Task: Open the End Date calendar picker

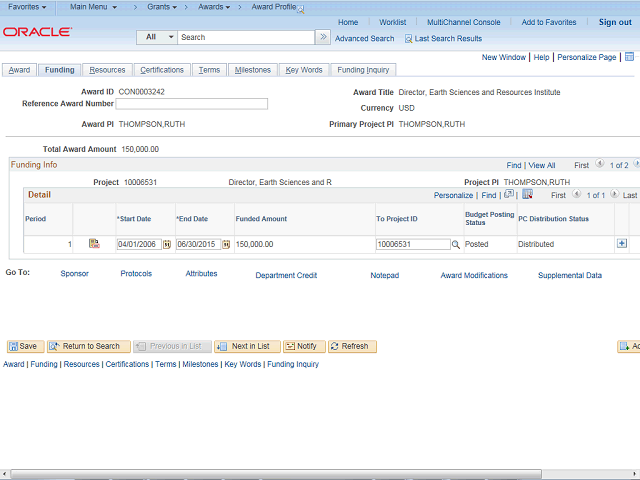Action: coord(226,244)
